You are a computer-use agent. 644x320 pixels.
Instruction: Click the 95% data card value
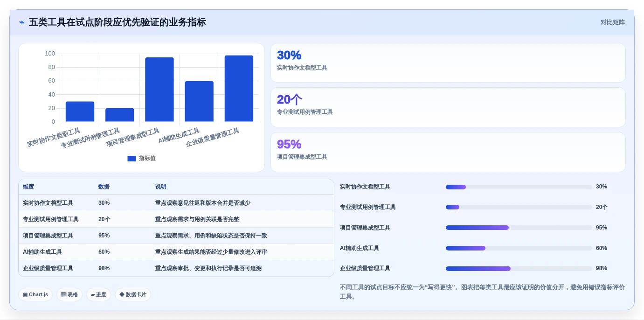coord(289,144)
